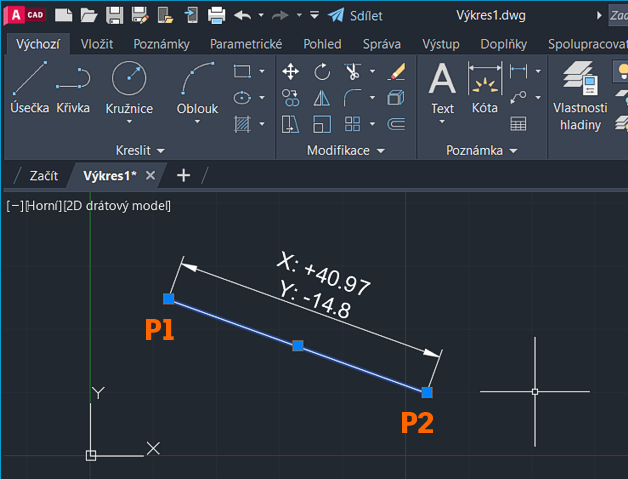
Task: Select the Úsečka line tool
Action: [x=30, y=87]
